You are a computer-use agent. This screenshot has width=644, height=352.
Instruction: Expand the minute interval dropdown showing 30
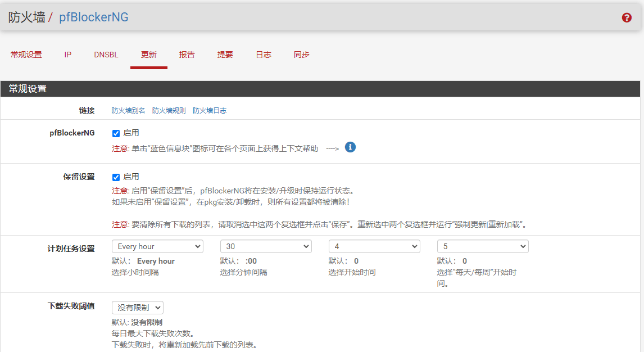(266, 246)
